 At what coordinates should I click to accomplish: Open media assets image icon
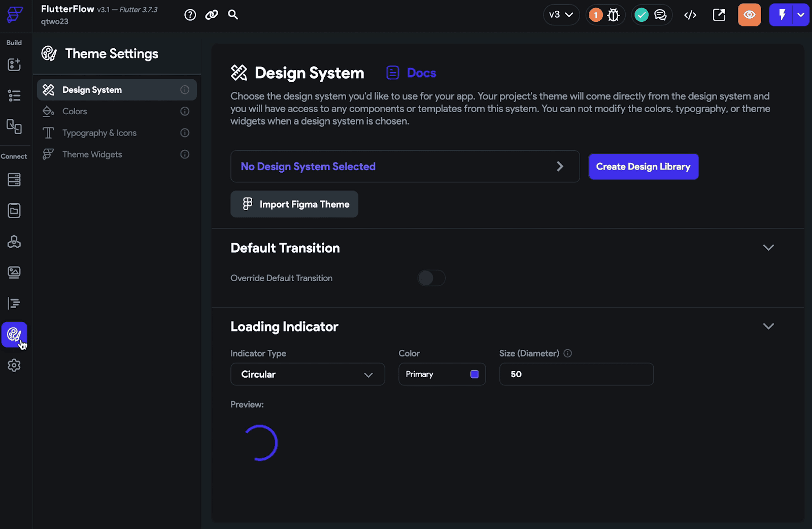pyautogui.click(x=14, y=273)
